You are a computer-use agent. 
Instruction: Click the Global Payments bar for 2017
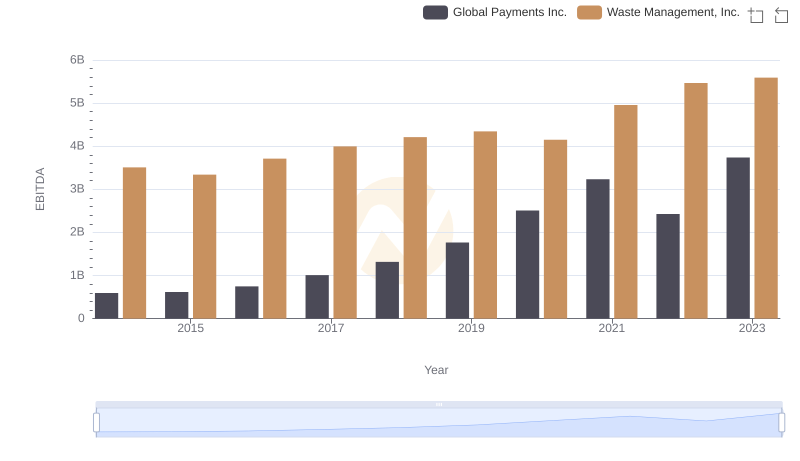pos(317,297)
